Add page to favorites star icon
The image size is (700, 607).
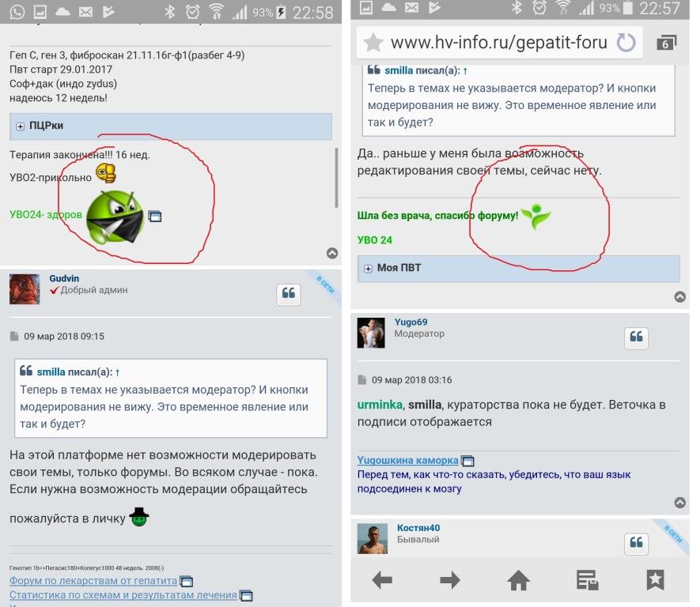pos(373,42)
